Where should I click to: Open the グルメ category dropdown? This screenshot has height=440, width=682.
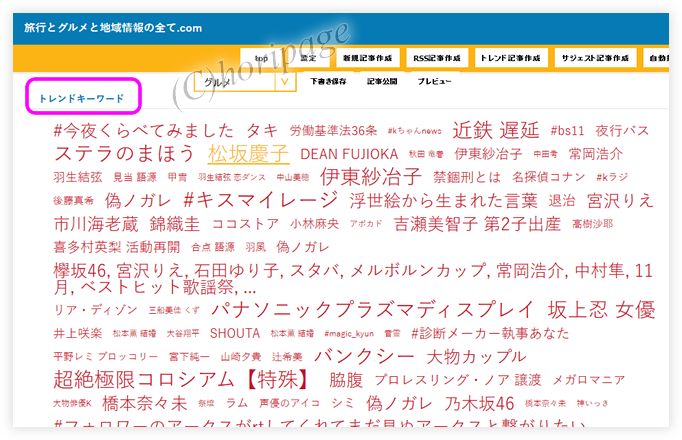click(x=245, y=82)
